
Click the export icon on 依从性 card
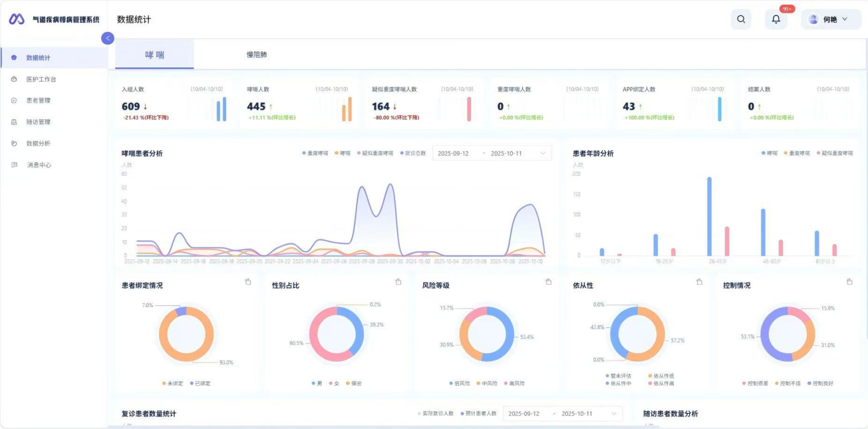pos(699,282)
